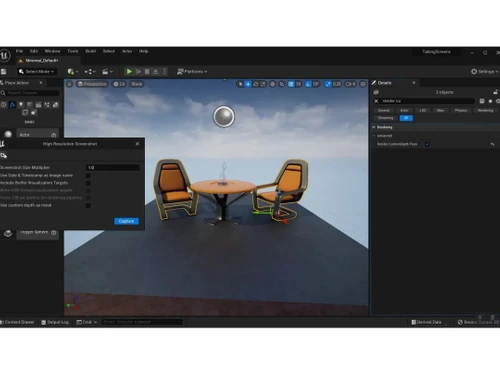Viewport: 500px width, 375px height.
Task: Open the Lit view mode menu
Action: coord(119,84)
